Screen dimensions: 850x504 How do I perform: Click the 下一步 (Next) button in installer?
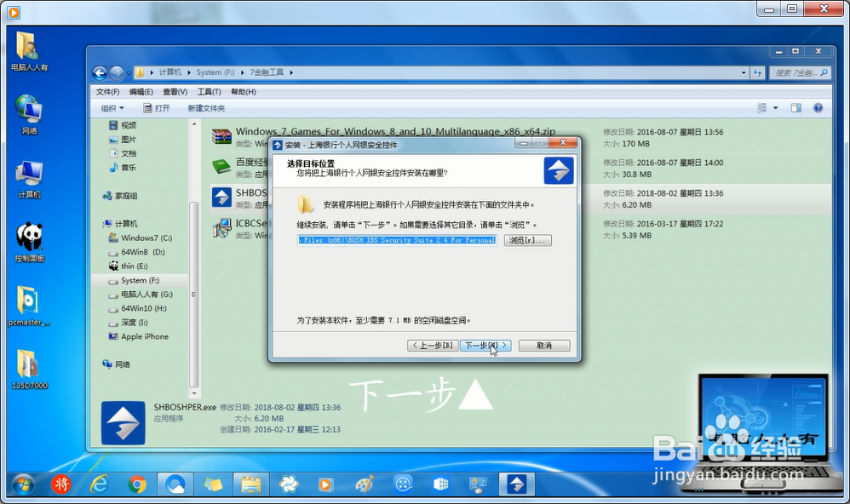[485, 345]
